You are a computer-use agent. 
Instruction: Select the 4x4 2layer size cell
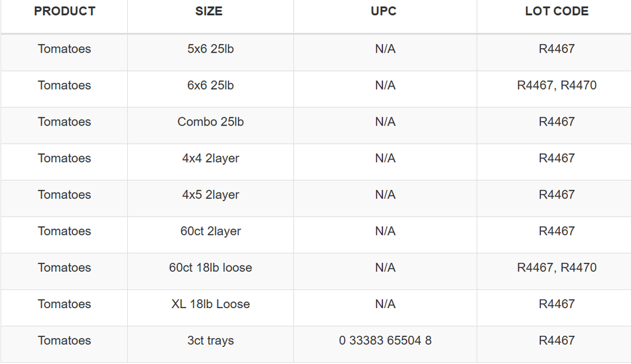pyautogui.click(x=210, y=159)
